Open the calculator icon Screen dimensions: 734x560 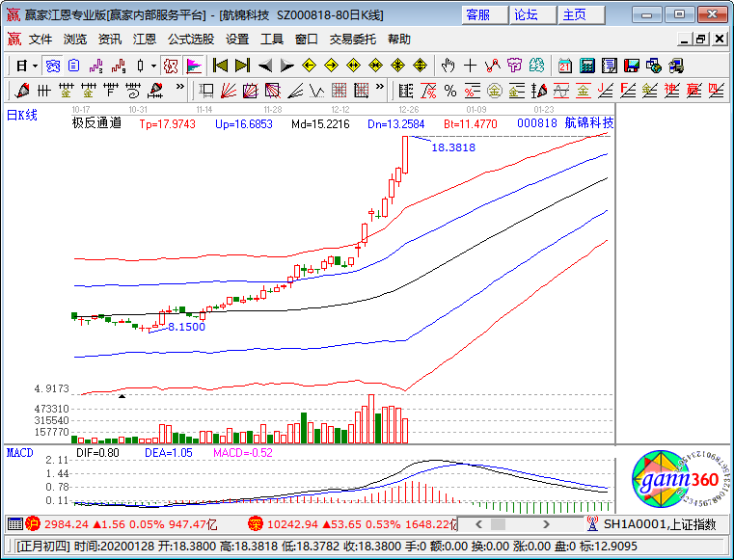click(587, 66)
